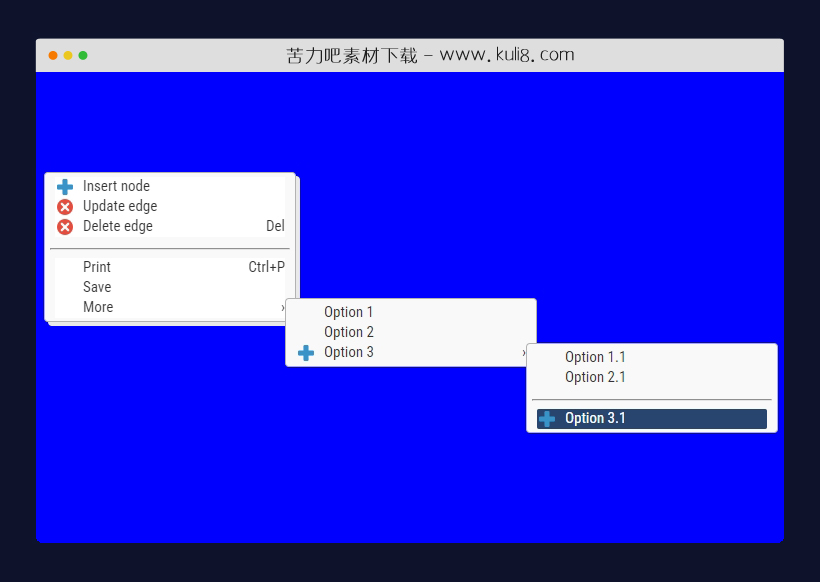Screen dimensions: 820x582
Task: Choose Print from the context menu
Action: pos(97,267)
